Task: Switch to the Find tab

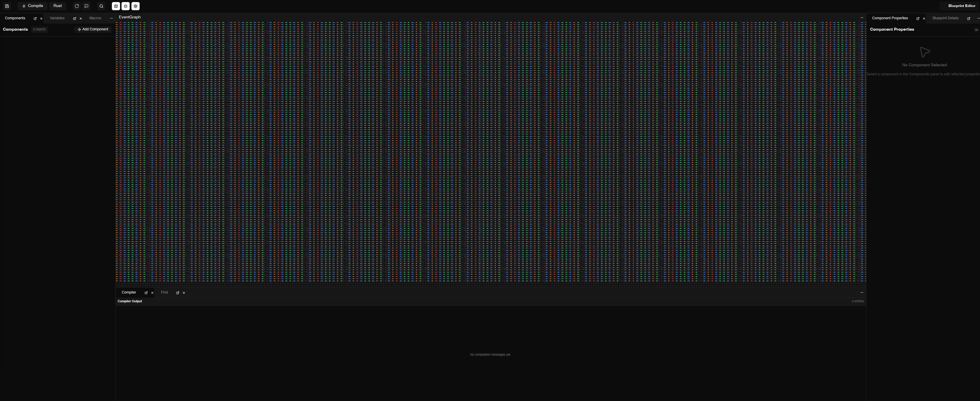Action: 164,293
